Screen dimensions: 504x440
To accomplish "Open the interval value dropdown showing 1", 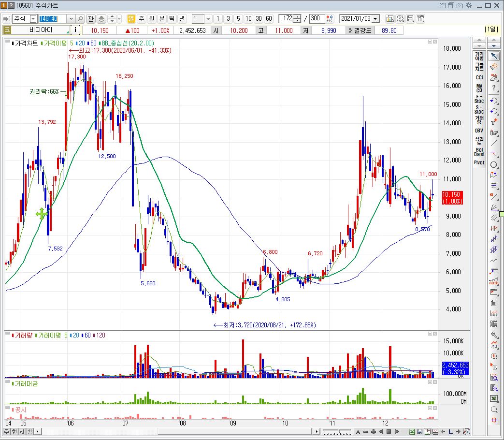I will pos(208,19).
